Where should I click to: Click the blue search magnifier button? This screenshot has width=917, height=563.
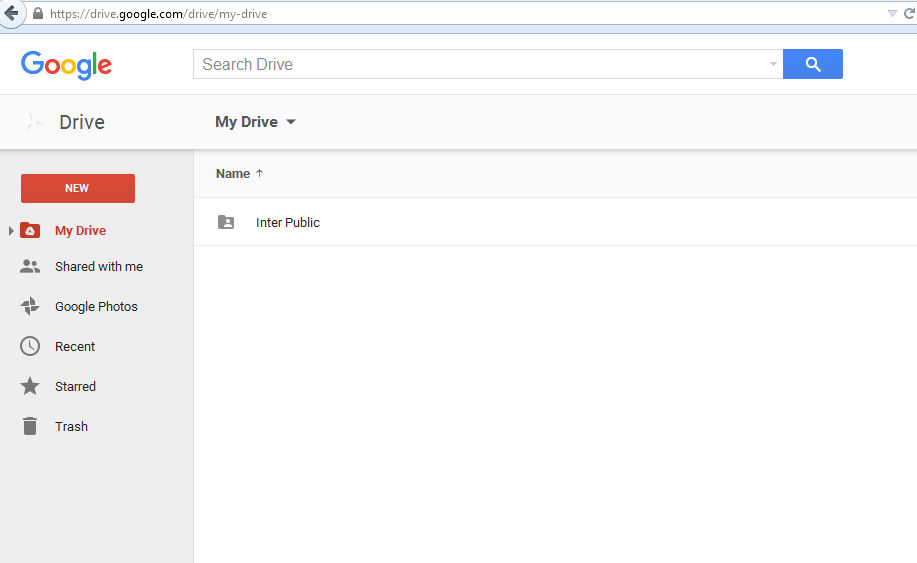pyautogui.click(x=812, y=64)
